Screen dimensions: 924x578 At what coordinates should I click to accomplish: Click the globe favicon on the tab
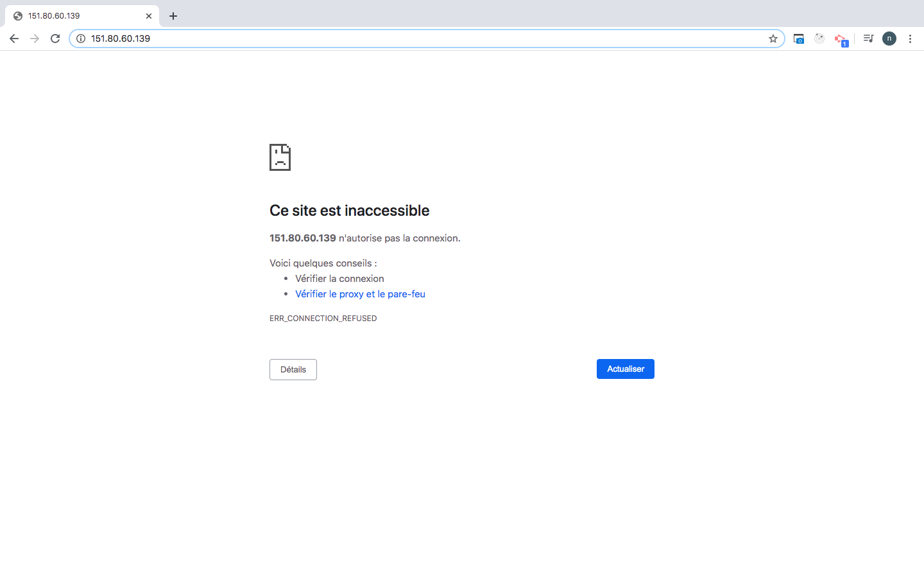tap(18, 16)
